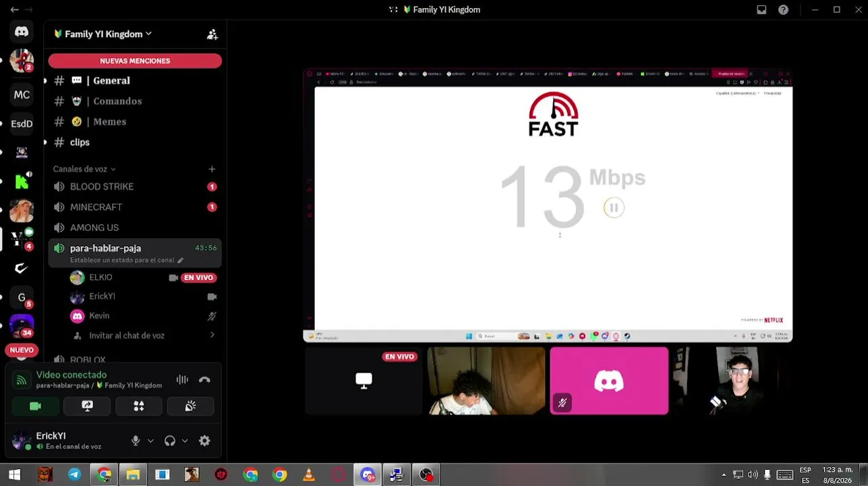868x486 pixels.
Task: Select the para-hablar-paja voice channel
Action: click(x=135, y=253)
